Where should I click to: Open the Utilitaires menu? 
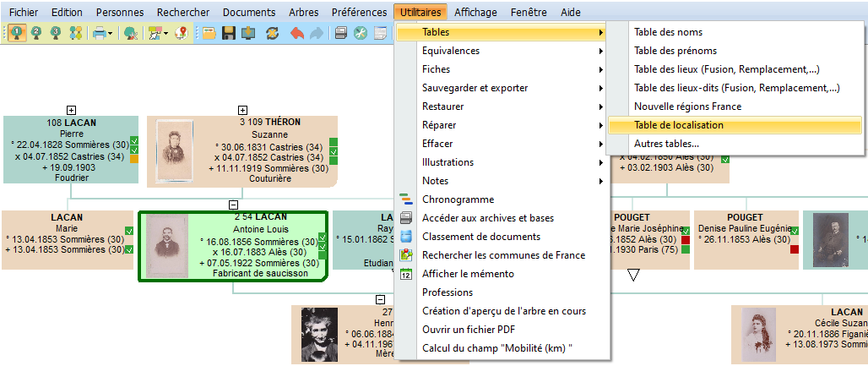point(420,12)
